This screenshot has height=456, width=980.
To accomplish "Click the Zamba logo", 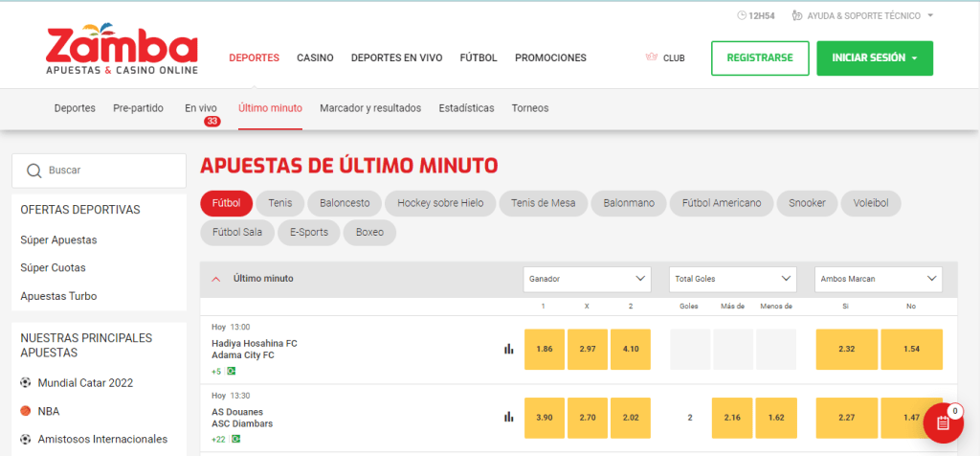I will pyautogui.click(x=122, y=50).
